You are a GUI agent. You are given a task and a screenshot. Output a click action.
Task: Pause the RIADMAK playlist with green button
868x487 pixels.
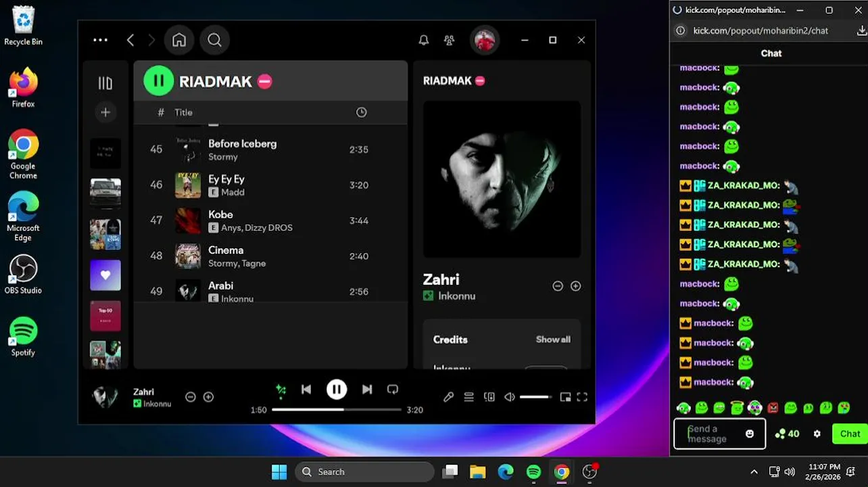pyautogui.click(x=159, y=81)
